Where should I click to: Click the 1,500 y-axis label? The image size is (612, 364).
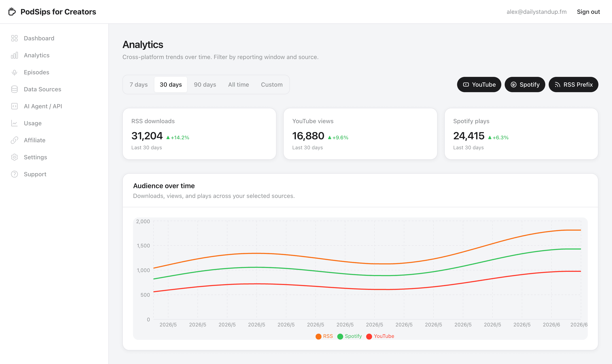(143, 246)
